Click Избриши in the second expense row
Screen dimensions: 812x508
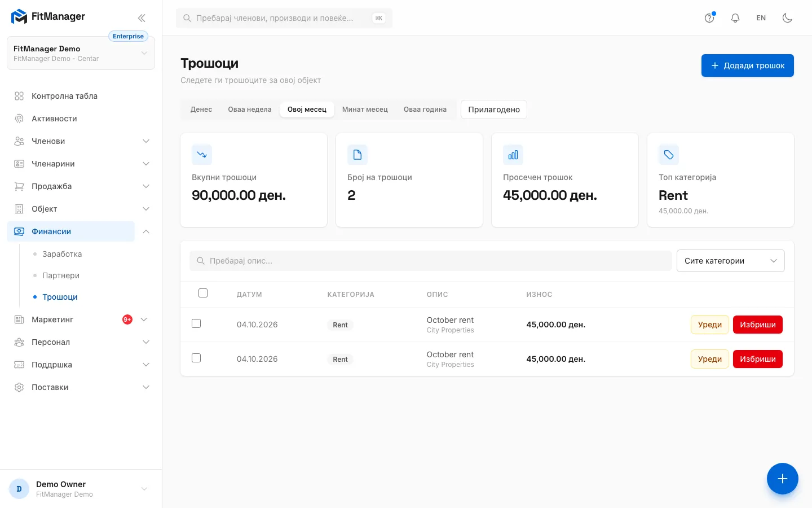click(x=758, y=359)
